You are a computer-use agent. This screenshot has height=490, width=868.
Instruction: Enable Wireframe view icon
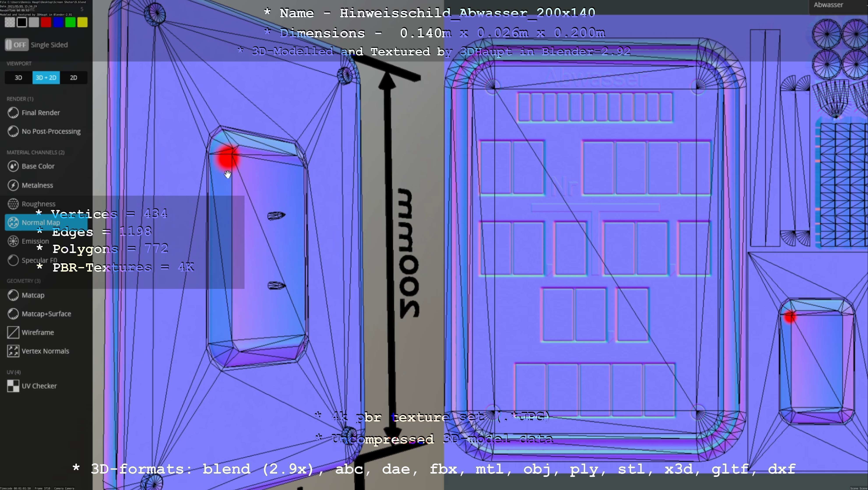pos(13,332)
